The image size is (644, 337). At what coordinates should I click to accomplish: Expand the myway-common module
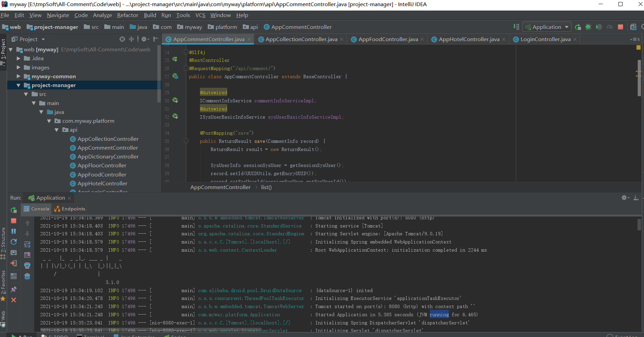[18, 77]
